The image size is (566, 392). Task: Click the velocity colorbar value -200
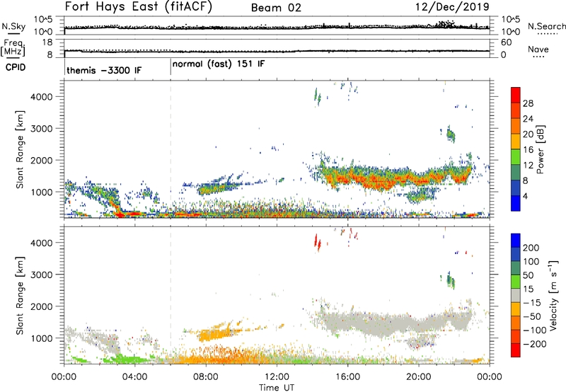point(534,344)
